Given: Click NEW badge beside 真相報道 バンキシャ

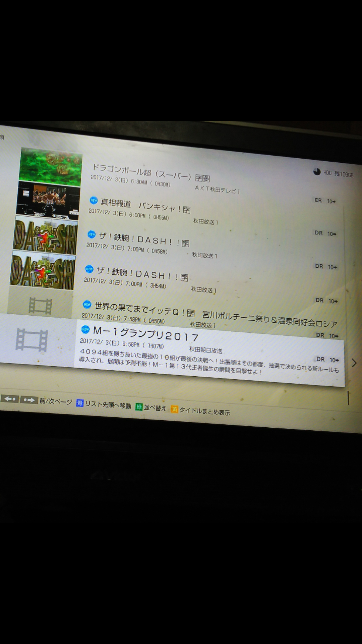Looking at the screenshot, I should click(94, 200).
